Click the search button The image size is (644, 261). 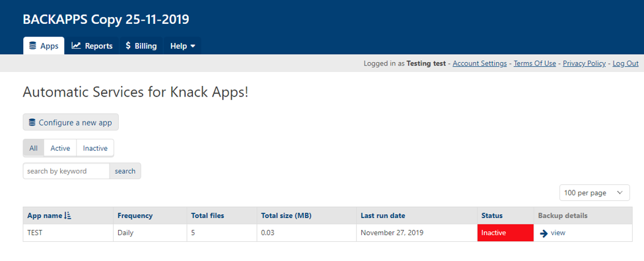tap(125, 171)
